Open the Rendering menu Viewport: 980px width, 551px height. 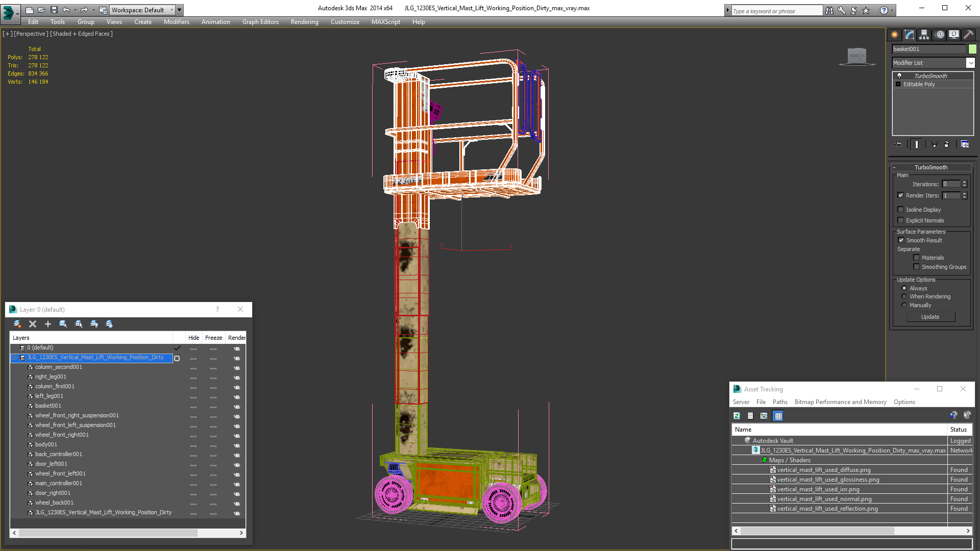click(x=304, y=22)
